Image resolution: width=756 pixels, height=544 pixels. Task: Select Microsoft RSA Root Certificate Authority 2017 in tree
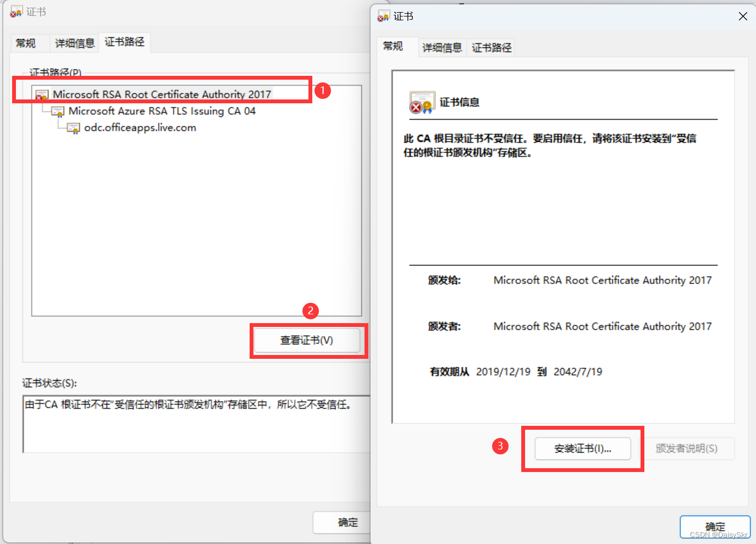(162, 95)
